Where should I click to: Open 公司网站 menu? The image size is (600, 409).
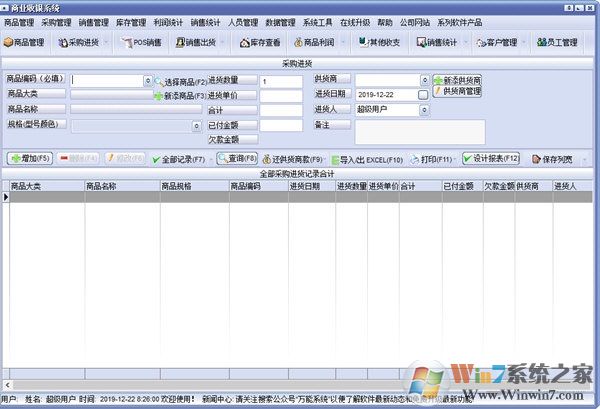[415, 23]
